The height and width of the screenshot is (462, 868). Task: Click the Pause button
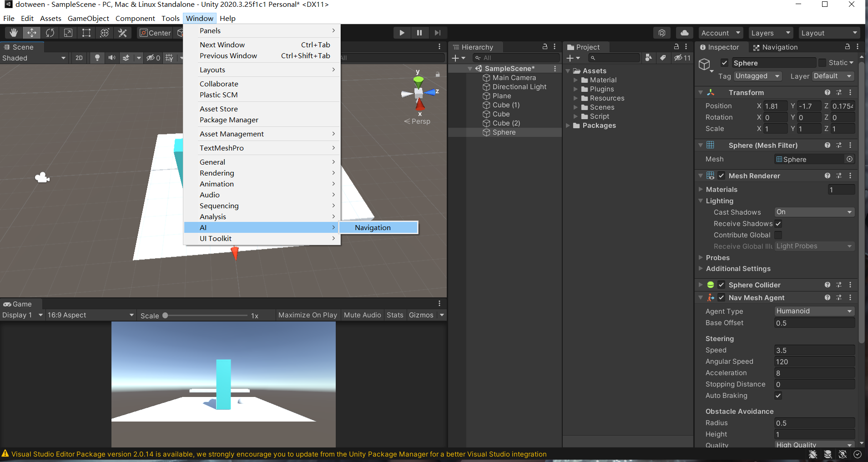[x=419, y=33]
